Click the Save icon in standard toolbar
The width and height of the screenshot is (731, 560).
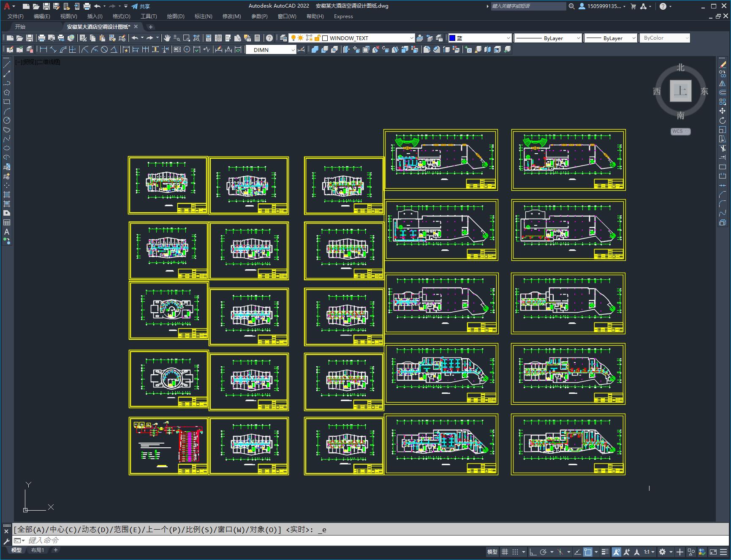(30, 38)
